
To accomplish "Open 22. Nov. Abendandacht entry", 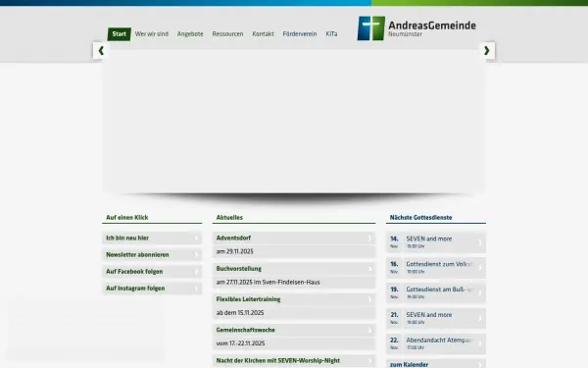I will (x=436, y=343).
